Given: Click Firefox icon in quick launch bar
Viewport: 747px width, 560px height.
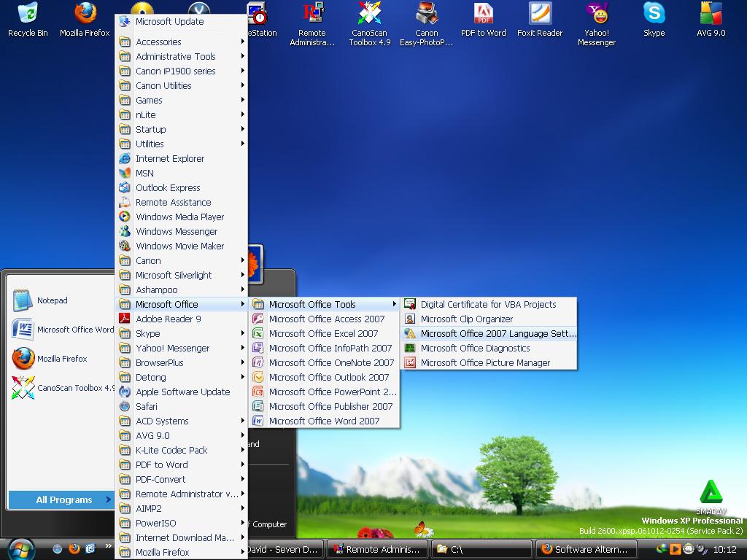Looking at the screenshot, I should (74, 548).
